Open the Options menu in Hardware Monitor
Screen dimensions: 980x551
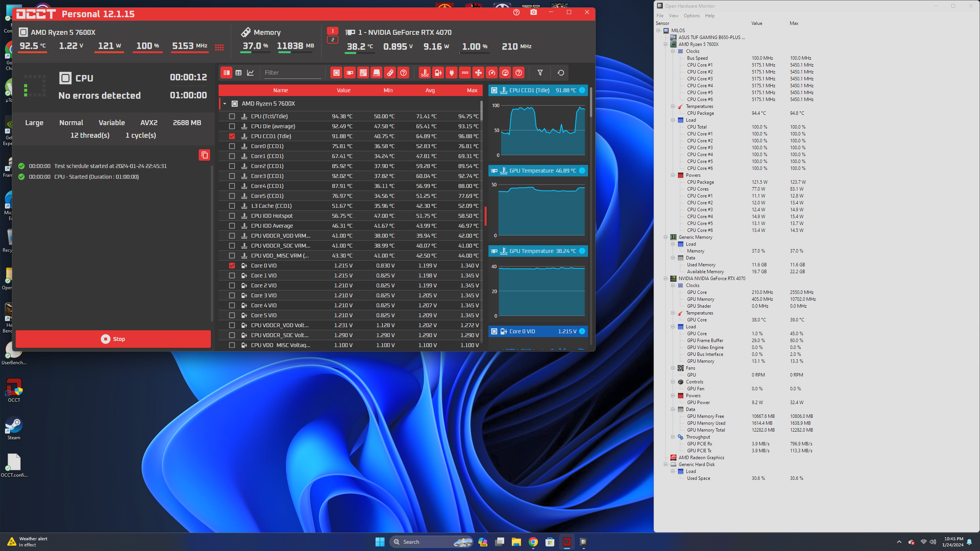click(x=691, y=16)
